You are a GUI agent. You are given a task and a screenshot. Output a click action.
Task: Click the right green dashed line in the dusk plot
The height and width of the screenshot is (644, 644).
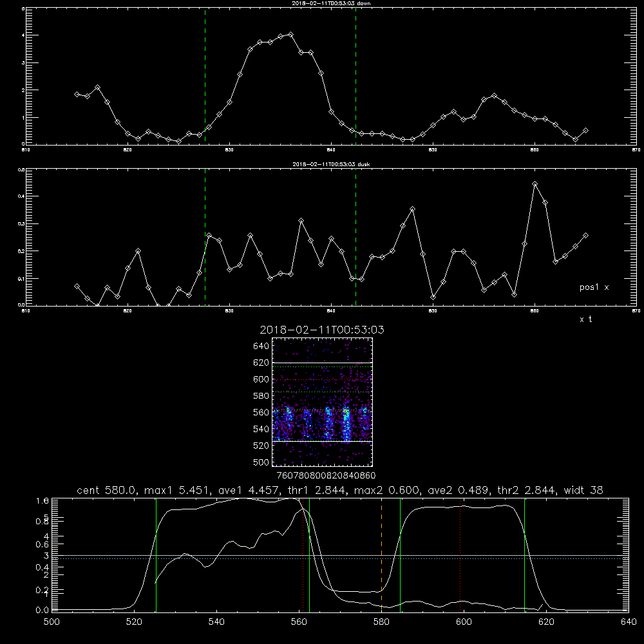(355, 238)
